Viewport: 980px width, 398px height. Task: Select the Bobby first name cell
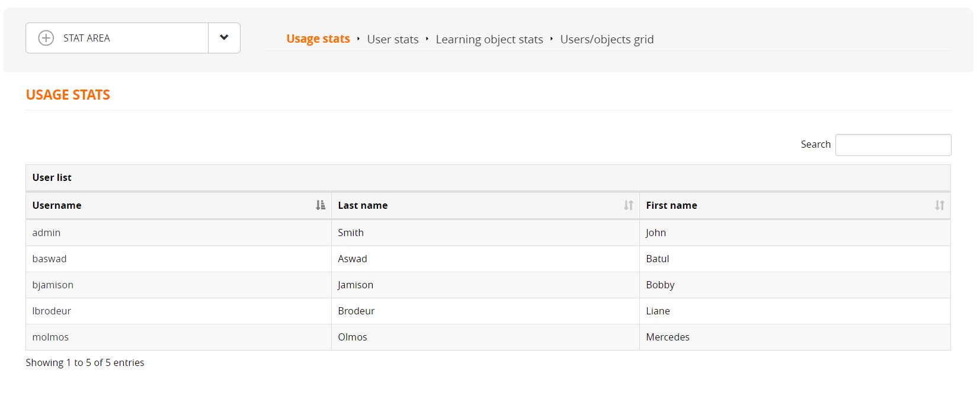pos(795,285)
